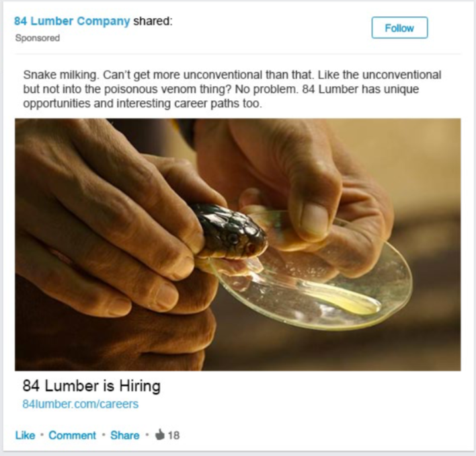Viewport: 476px width, 456px height.
Task: Open Comment on the sponsored post
Action: tap(72, 435)
